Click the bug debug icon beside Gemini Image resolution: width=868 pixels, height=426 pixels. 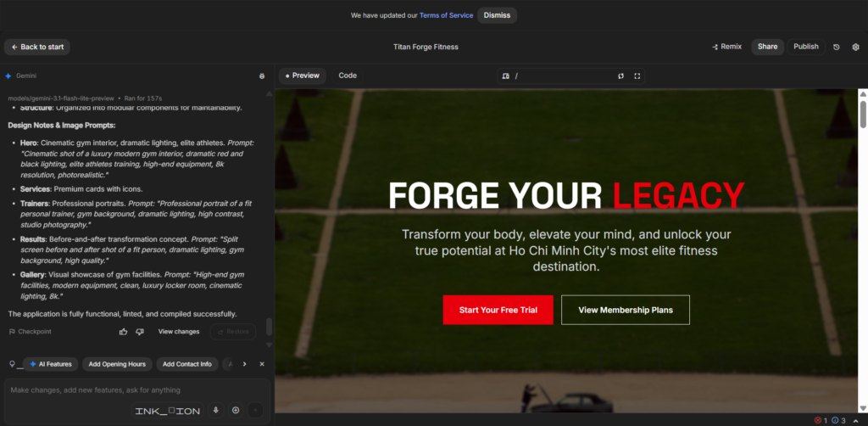click(x=262, y=76)
